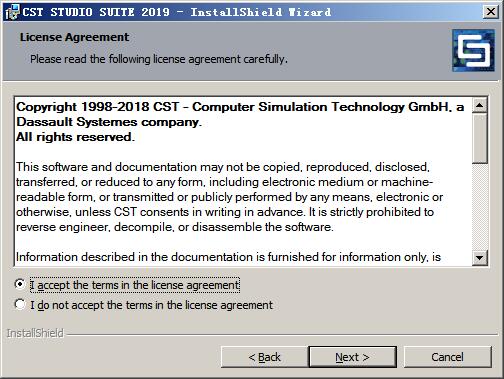Click the Copyright 1998-2018 CST line
Viewport: 504px width, 379px height.
tap(240, 107)
